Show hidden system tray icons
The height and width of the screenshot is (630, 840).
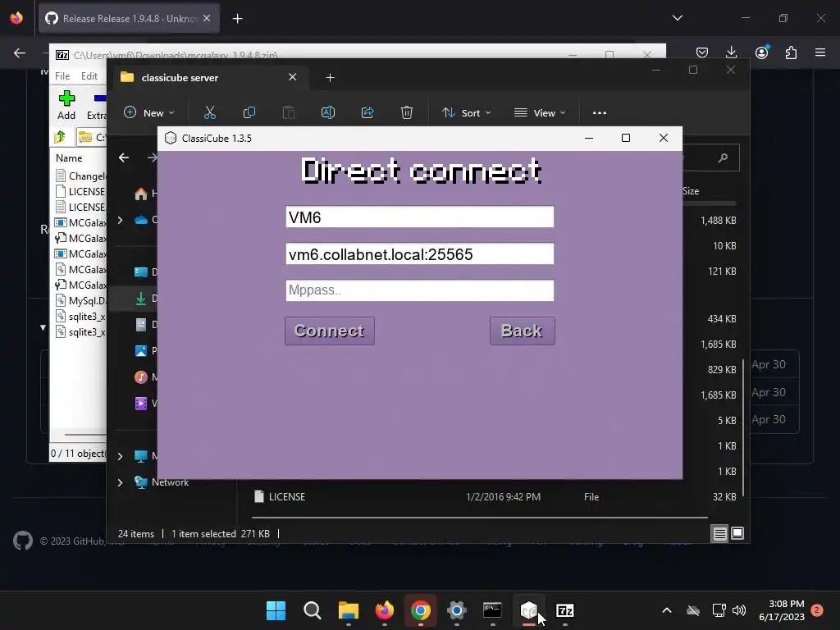[666, 610]
